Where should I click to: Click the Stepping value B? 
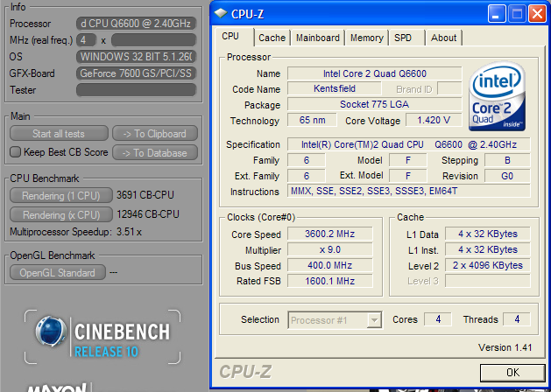point(507,160)
